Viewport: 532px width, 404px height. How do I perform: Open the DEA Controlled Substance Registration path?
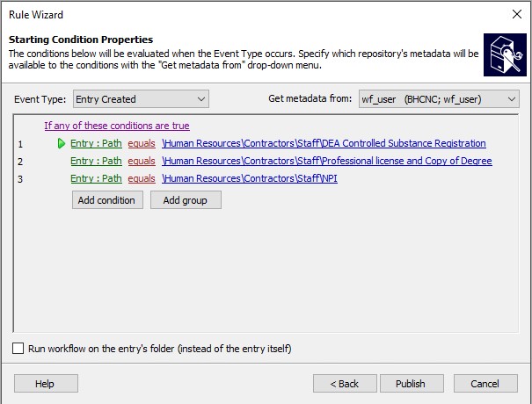click(x=324, y=143)
